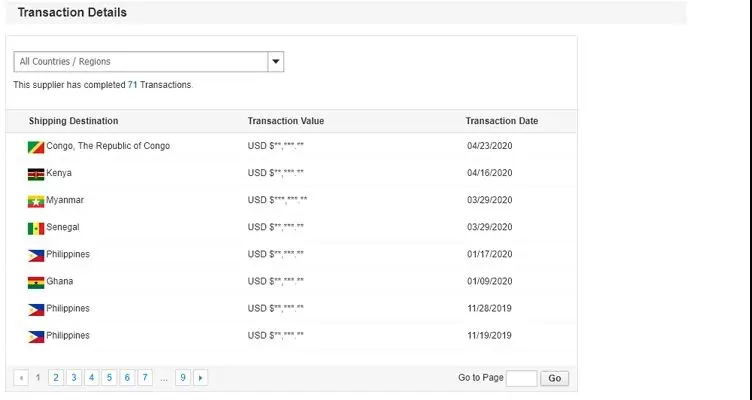Click the Ghana flag icon
The width and height of the screenshot is (752, 400).
click(36, 282)
